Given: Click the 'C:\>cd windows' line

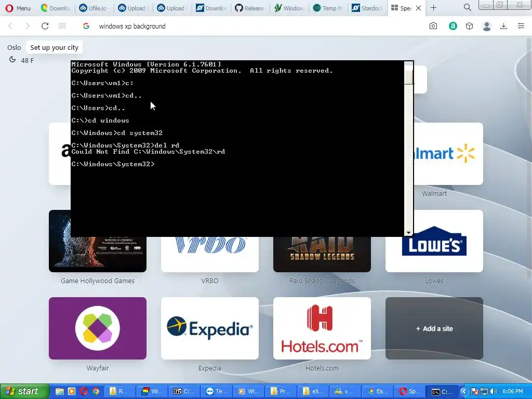Looking at the screenshot, I should (x=100, y=121).
